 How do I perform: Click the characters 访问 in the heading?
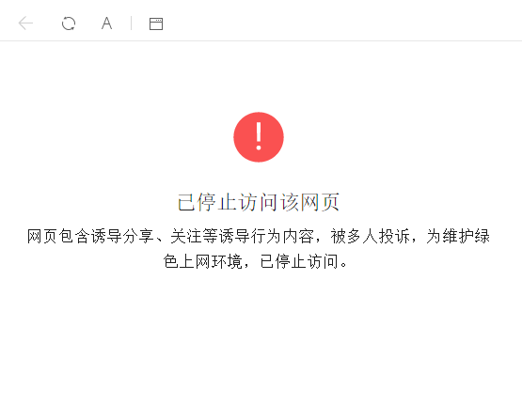click(259, 202)
